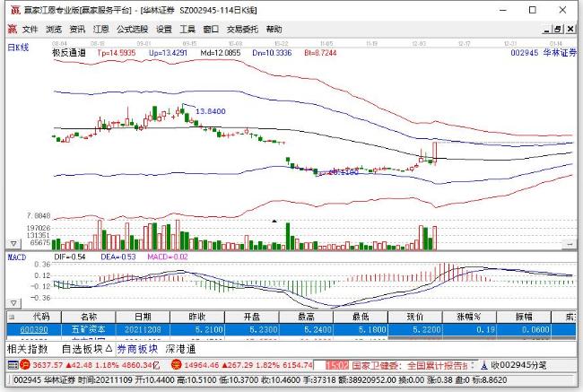Sort table by 现价 column header
This screenshot has height=392, width=583.
(x=415, y=317)
